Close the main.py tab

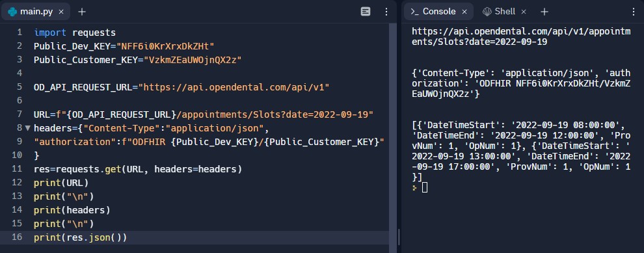[61, 12]
